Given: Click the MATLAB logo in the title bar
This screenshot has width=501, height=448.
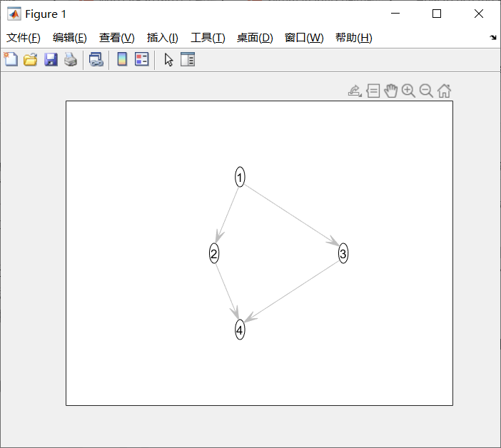Looking at the screenshot, I should pyautogui.click(x=14, y=14).
